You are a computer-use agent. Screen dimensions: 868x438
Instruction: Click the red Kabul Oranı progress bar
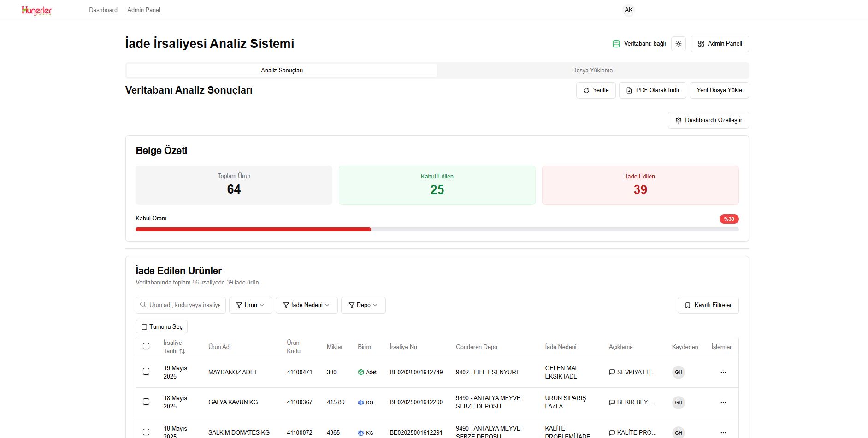click(253, 230)
